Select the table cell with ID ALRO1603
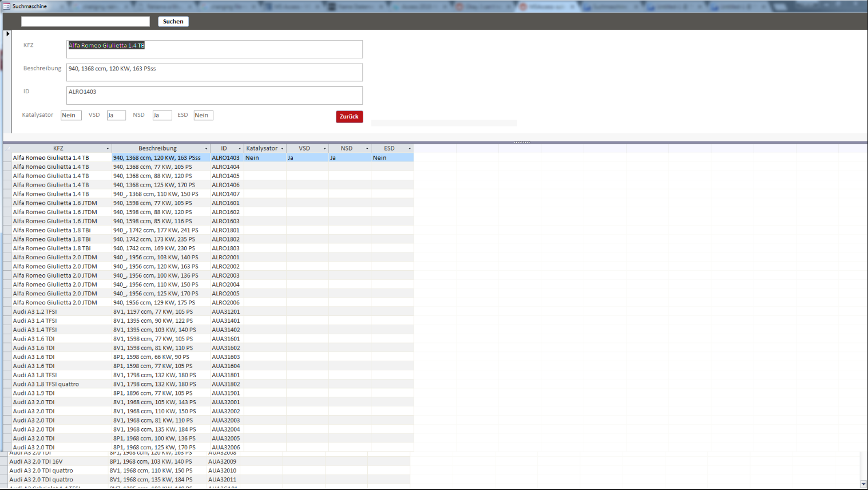Viewport: 868px width, 490px height. pyautogui.click(x=227, y=222)
